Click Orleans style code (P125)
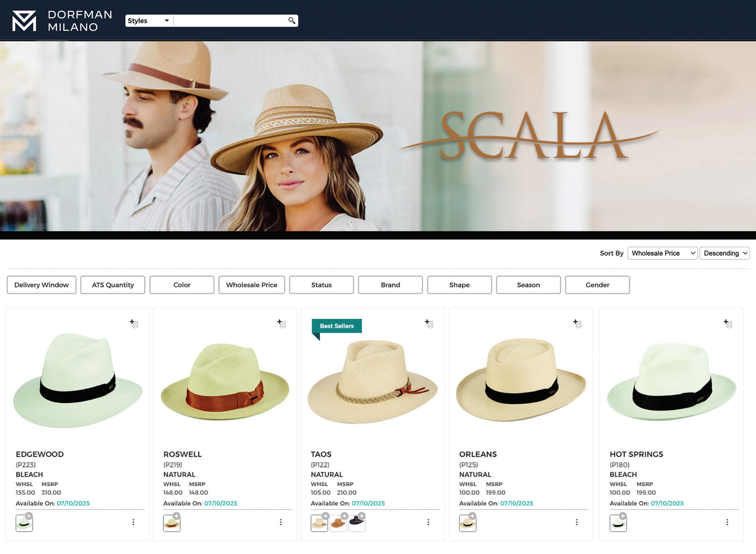Screen dimensions: 756x554 point(469,465)
